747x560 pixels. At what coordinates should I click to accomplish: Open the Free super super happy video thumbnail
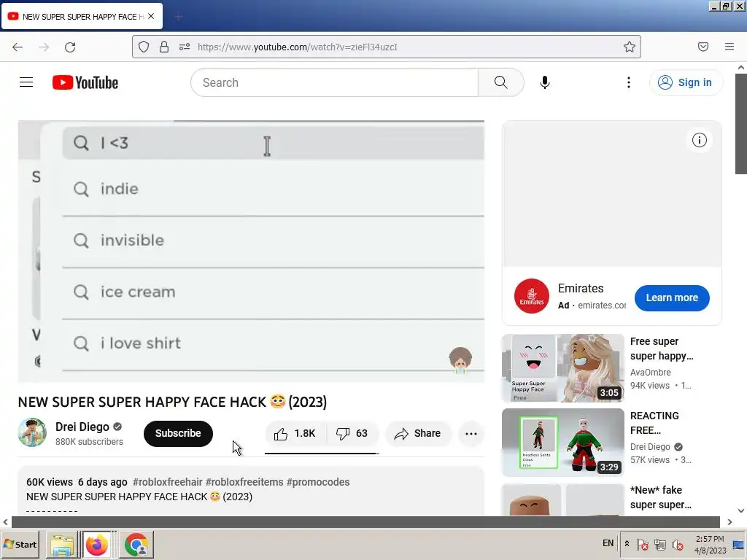pos(562,368)
